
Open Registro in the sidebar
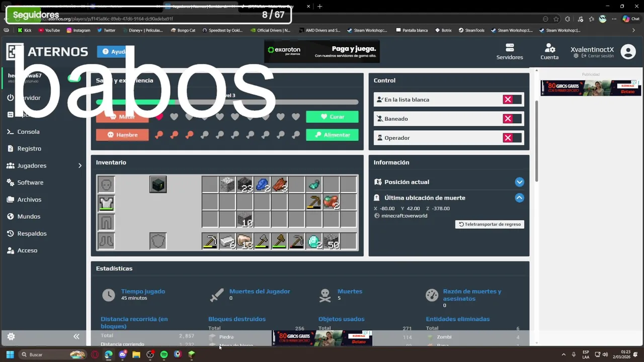(29, 149)
